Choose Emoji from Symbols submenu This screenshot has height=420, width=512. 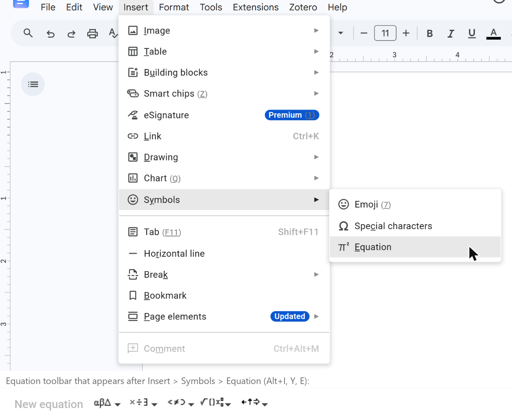point(415,205)
